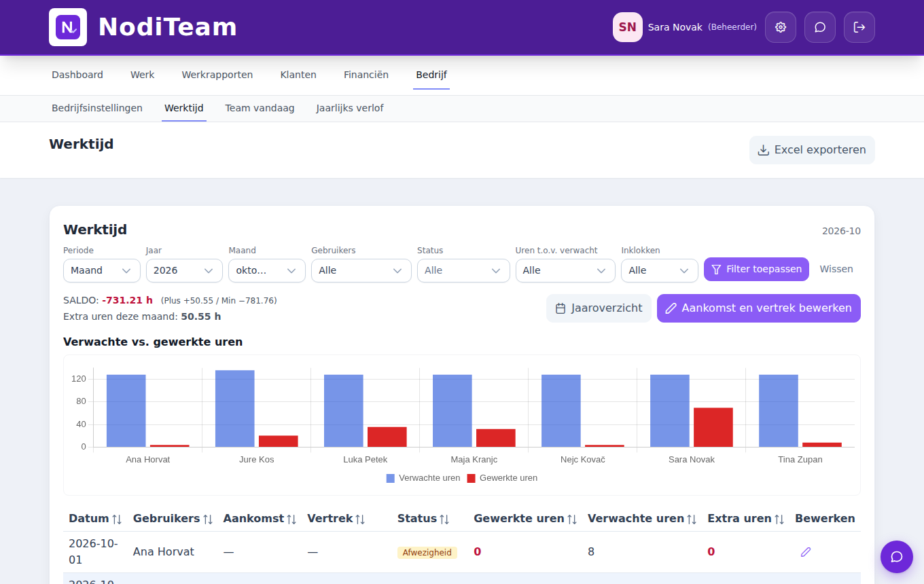The image size is (924, 584).
Task: Open the Werk menu
Action: click(x=143, y=75)
